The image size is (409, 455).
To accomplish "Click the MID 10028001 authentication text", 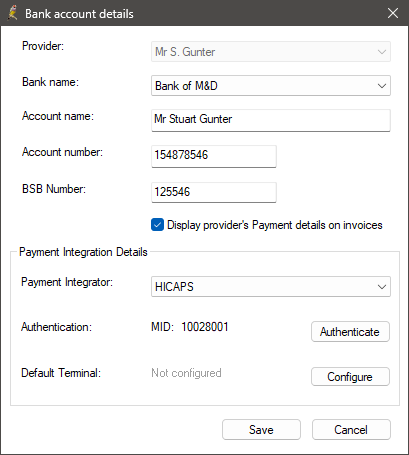I will click(x=190, y=327).
